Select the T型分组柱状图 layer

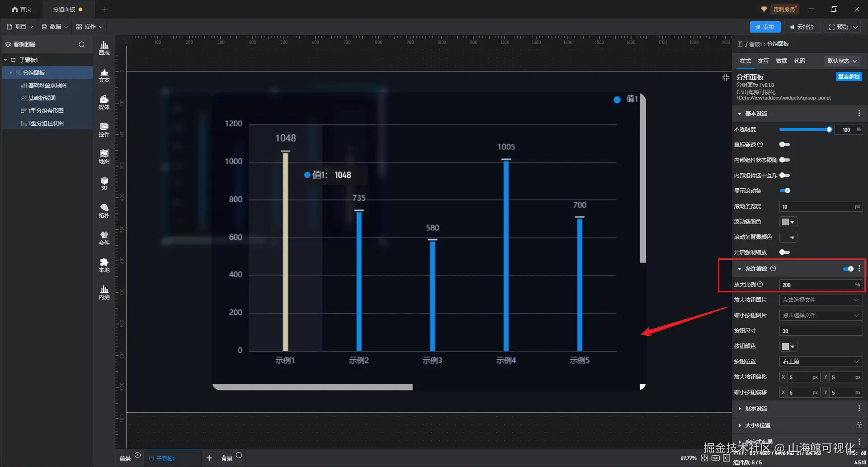click(46, 123)
